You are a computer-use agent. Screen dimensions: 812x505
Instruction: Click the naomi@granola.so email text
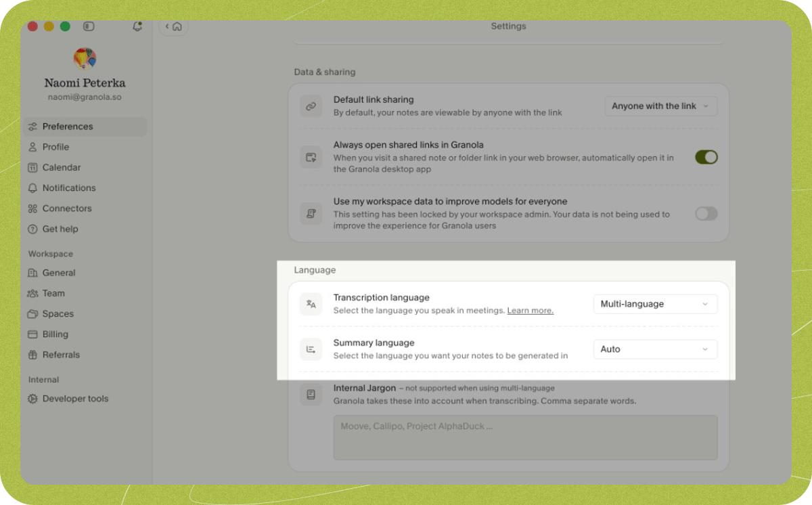point(85,97)
